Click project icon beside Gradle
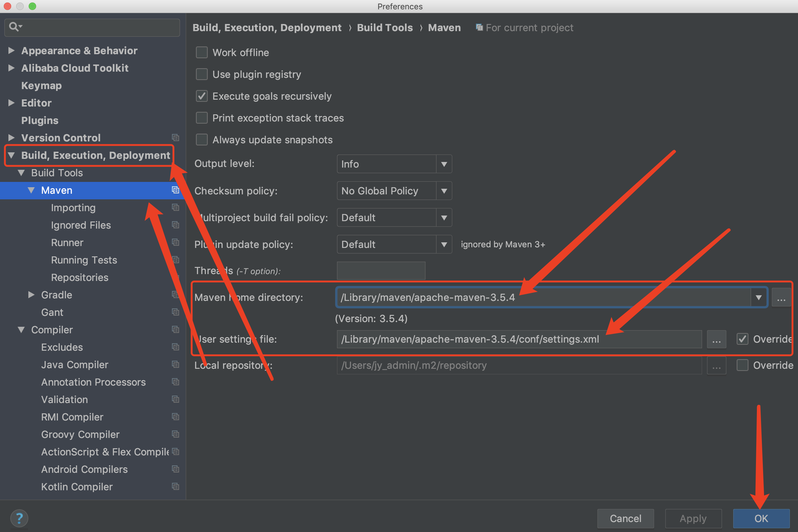 [175, 295]
